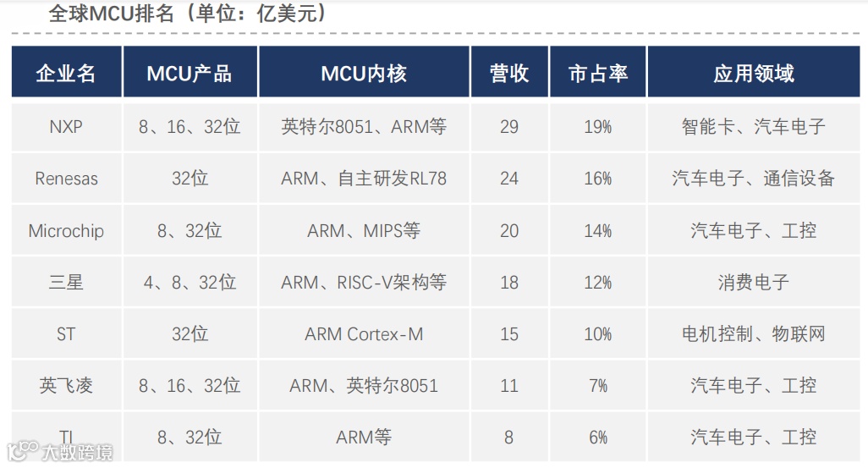Click the 营收 column header

509,73
